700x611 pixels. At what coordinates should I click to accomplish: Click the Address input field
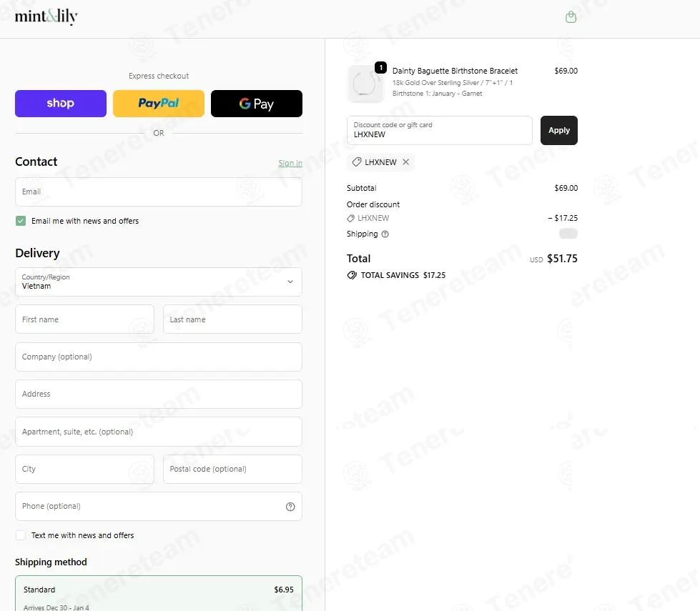159,394
